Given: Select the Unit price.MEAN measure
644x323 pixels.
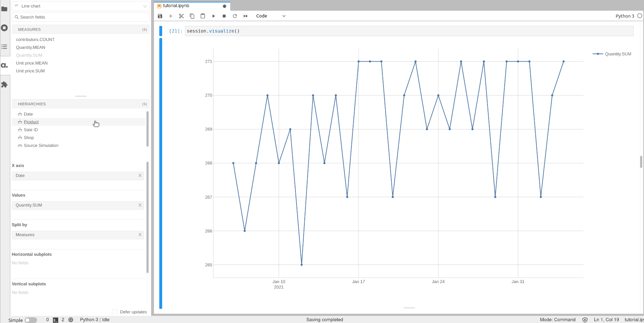Looking at the screenshot, I should click(x=32, y=63).
